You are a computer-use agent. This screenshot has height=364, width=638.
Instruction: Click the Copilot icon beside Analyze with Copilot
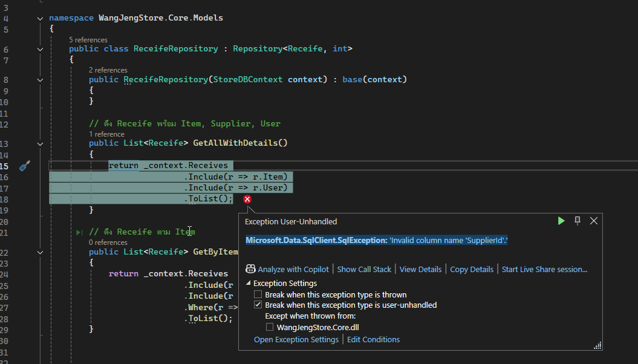click(250, 269)
